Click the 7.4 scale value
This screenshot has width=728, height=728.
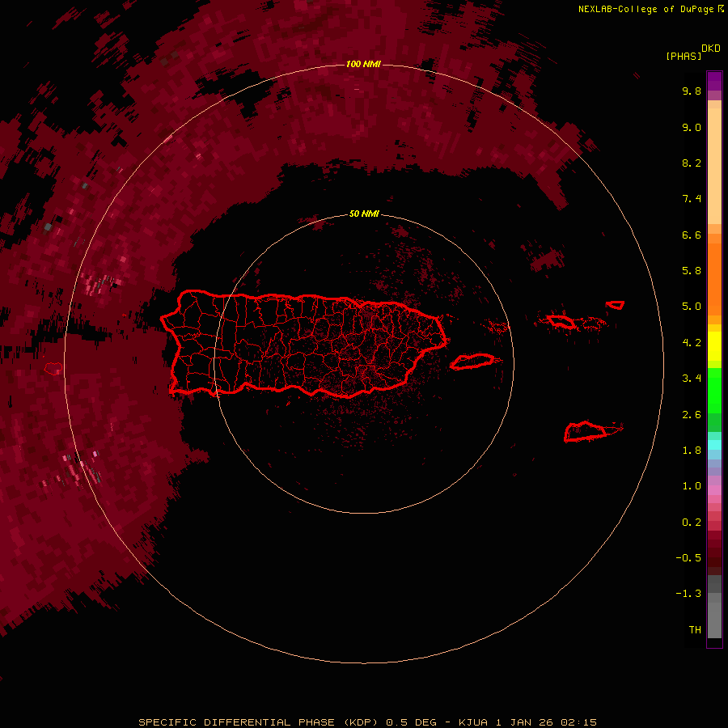click(692, 199)
